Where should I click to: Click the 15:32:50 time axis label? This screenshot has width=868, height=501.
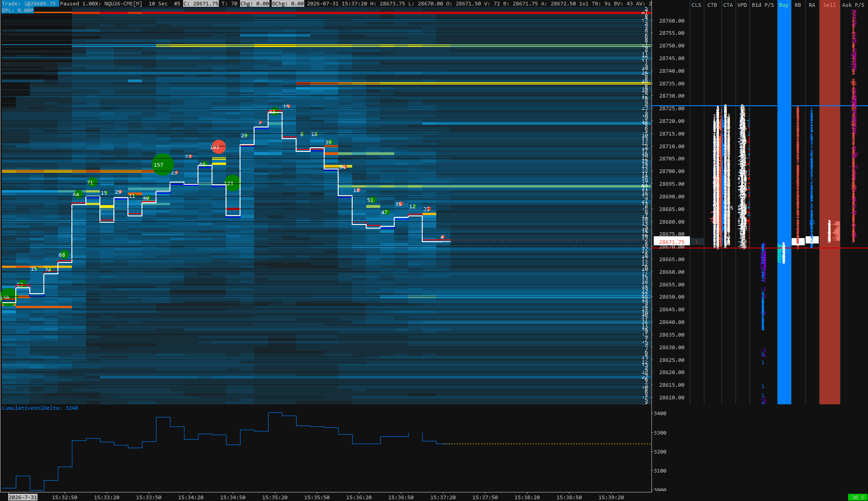(65, 497)
